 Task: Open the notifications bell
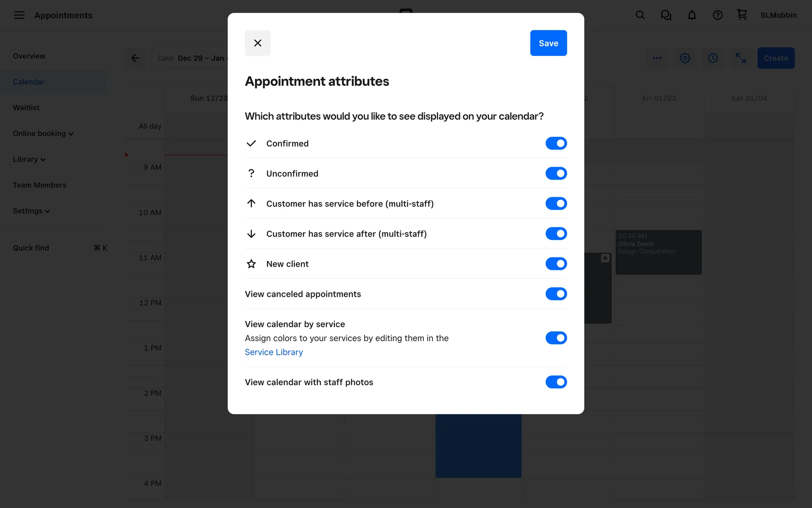pyautogui.click(x=691, y=15)
